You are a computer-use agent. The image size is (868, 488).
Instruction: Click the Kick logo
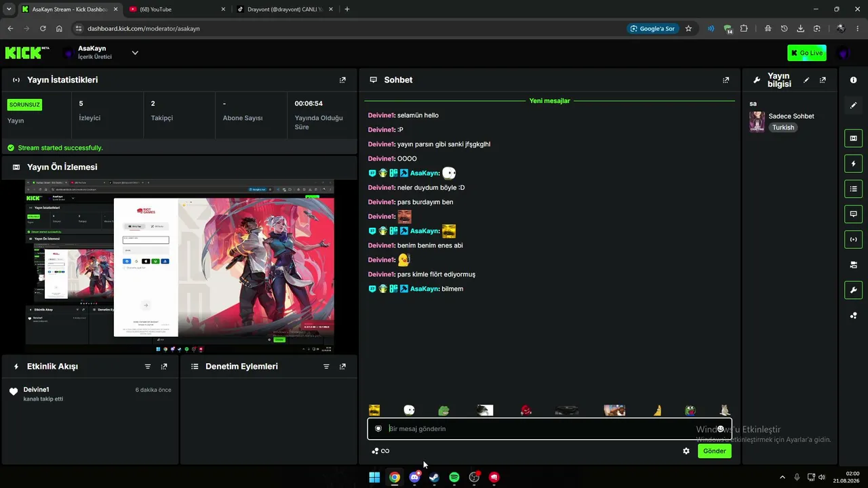[x=27, y=53]
